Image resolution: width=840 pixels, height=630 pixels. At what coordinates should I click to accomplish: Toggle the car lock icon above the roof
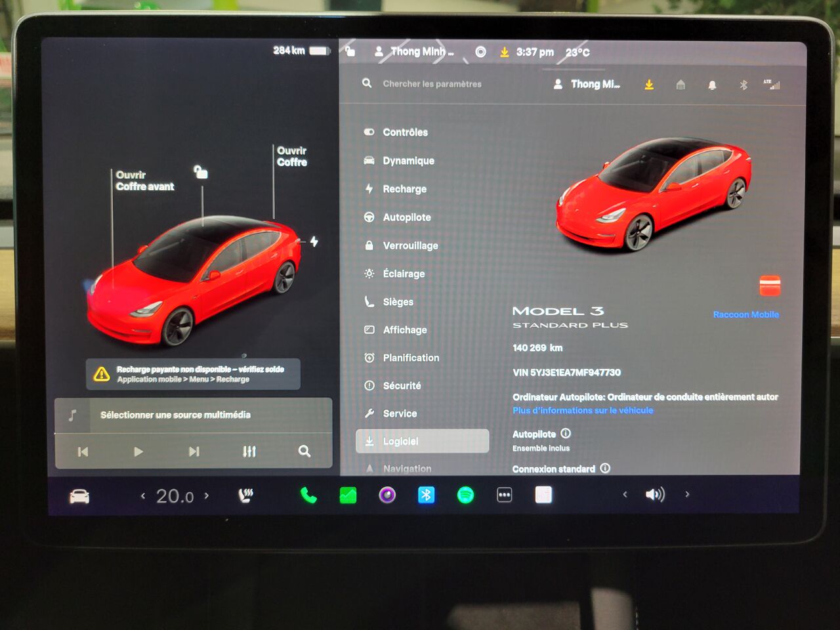tap(201, 172)
